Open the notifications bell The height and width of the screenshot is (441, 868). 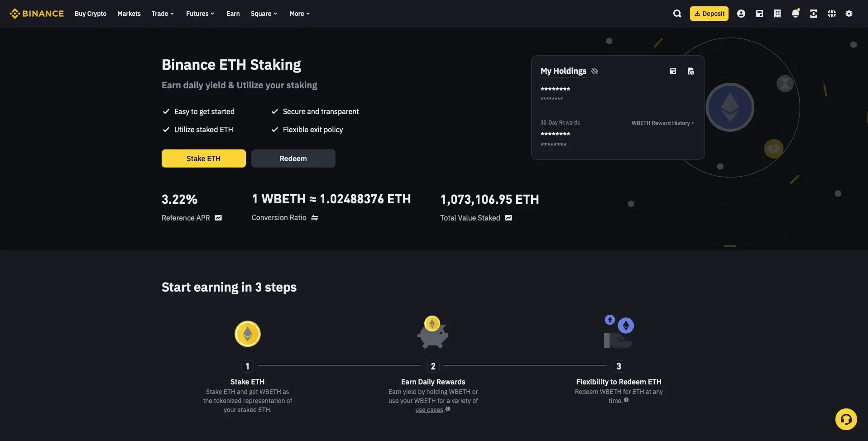tap(796, 14)
